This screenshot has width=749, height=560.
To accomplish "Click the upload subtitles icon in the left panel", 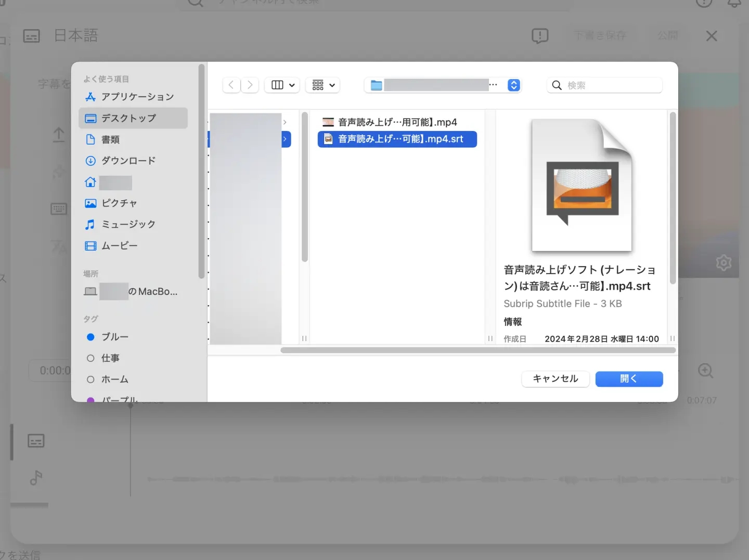I will (59, 134).
